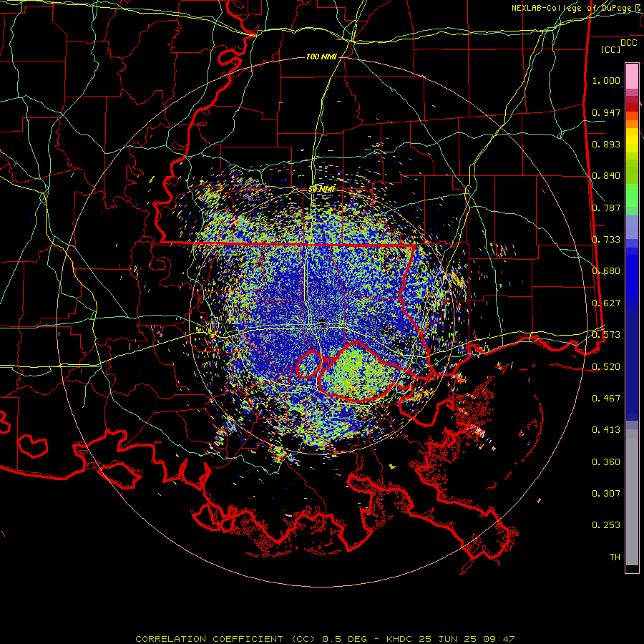Screen dimensions: 644x644
Task: Click the 0.5 DEG elevation angle text
Action: point(343,639)
